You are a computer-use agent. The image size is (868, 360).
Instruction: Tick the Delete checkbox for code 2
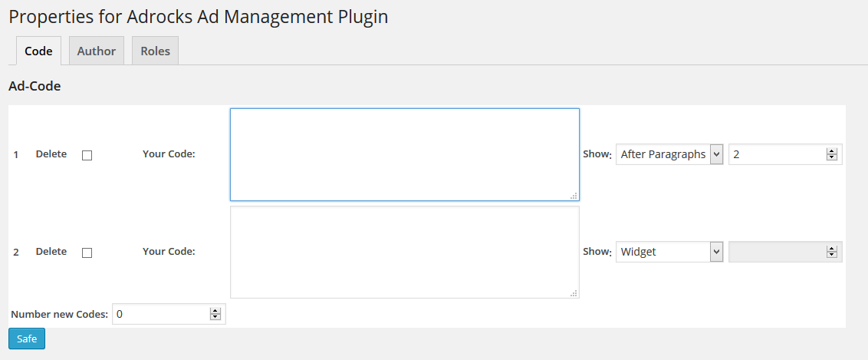tap(87, 253)
